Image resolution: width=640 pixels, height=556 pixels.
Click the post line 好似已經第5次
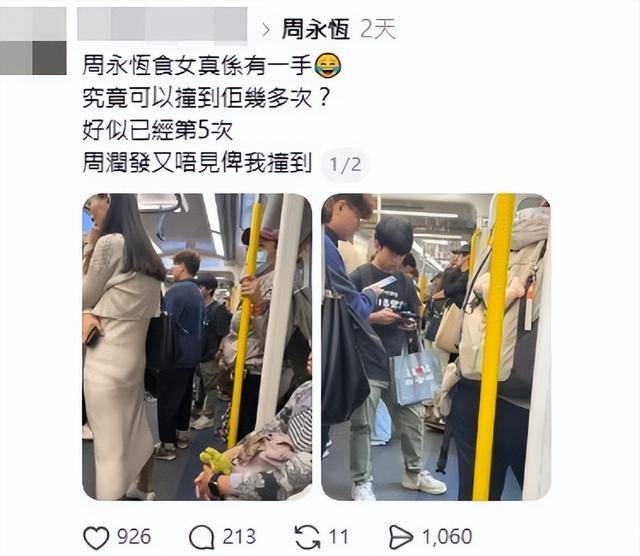[x=158, y=131]
